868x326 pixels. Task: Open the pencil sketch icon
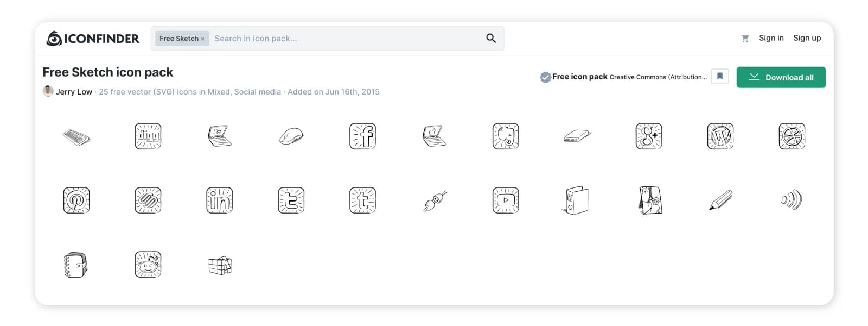tap(721, 200)
